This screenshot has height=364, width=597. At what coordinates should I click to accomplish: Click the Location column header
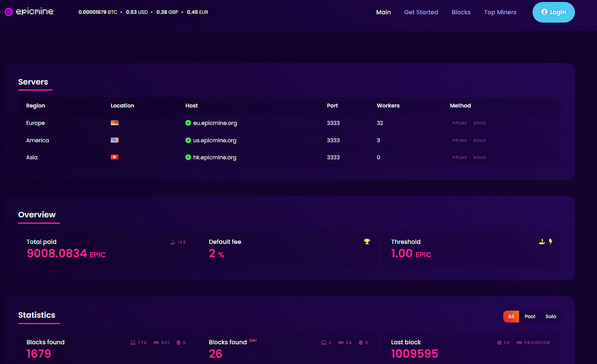click(x=123, y=106)
